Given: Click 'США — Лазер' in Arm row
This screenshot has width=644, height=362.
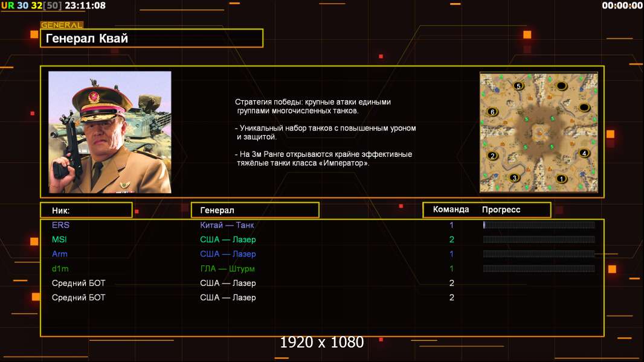Looking at the screenshot, I should 228,254.
